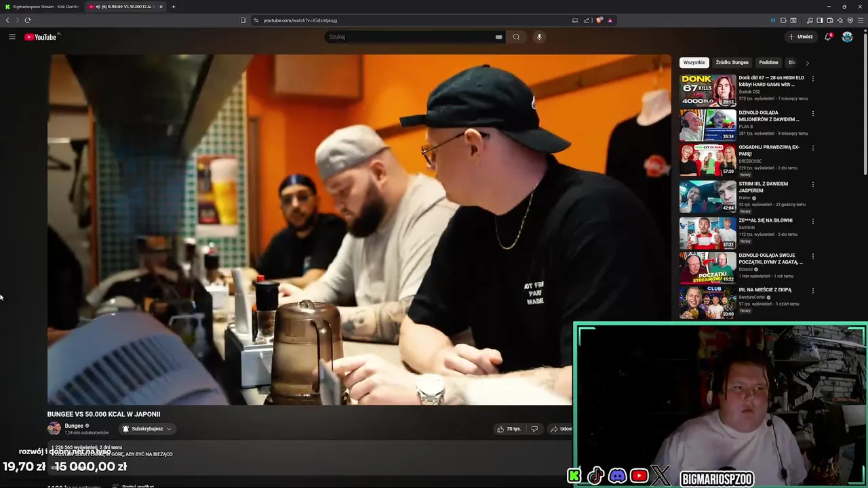Open the media playlist music-note icon
868x488 pixels.
click(810, 20)
